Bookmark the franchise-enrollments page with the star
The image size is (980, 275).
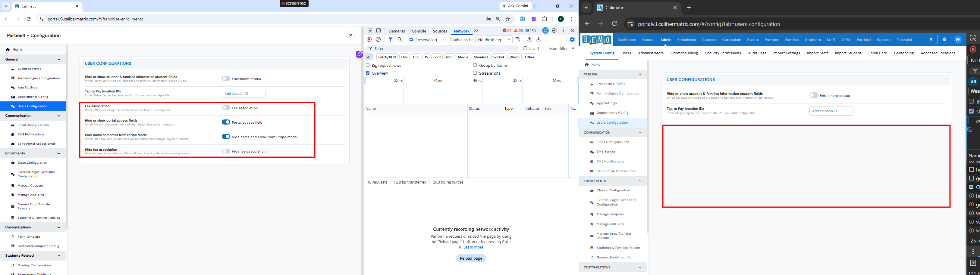point(508,19)
